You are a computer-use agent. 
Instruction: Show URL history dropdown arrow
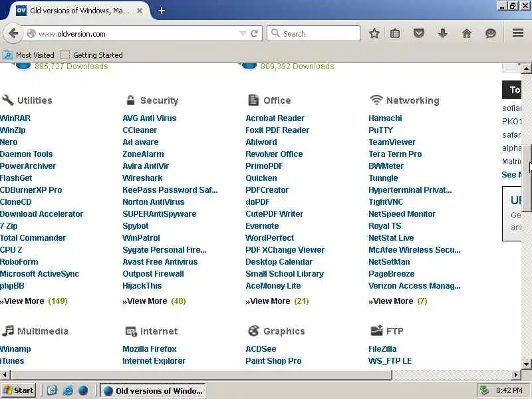pos(243,34)
